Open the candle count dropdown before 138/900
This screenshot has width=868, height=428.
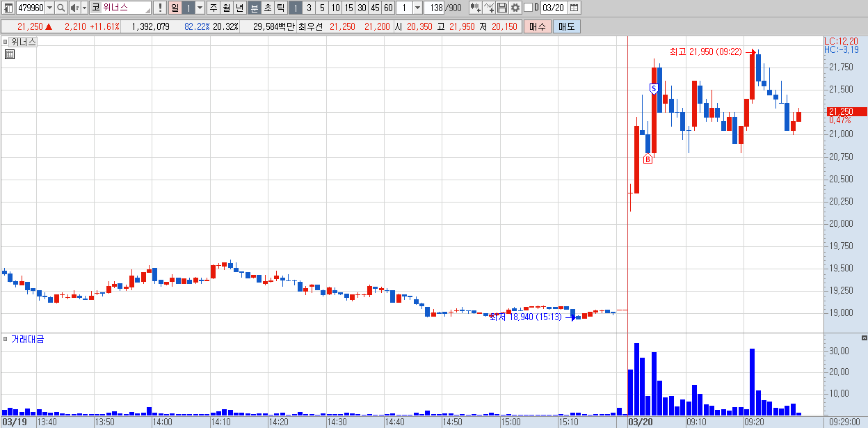[417, 8]
